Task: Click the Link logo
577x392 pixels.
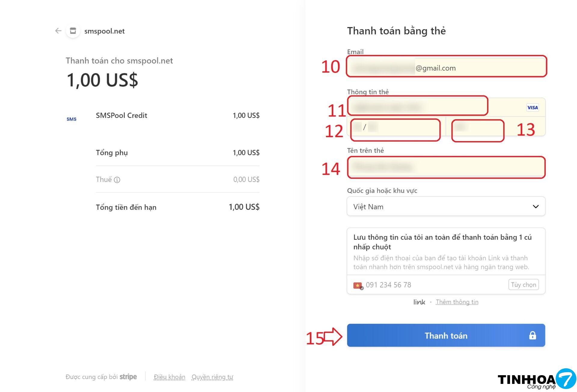Action: coord(419,302)
